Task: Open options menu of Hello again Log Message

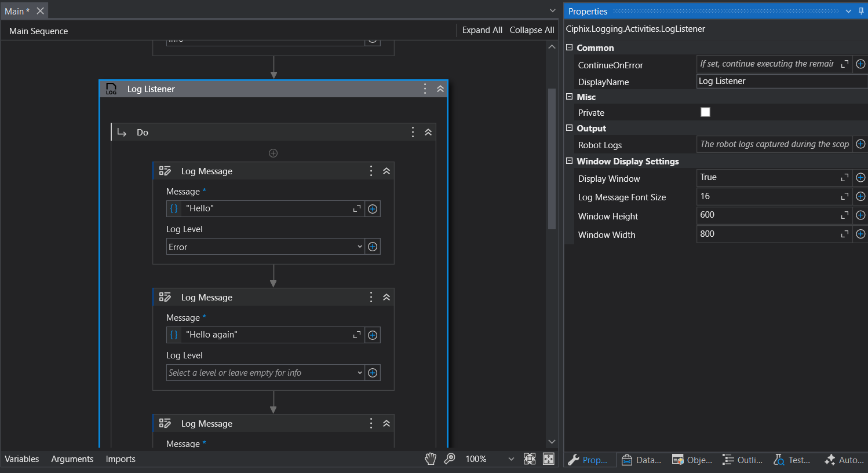Action: (x=371, y=297)
